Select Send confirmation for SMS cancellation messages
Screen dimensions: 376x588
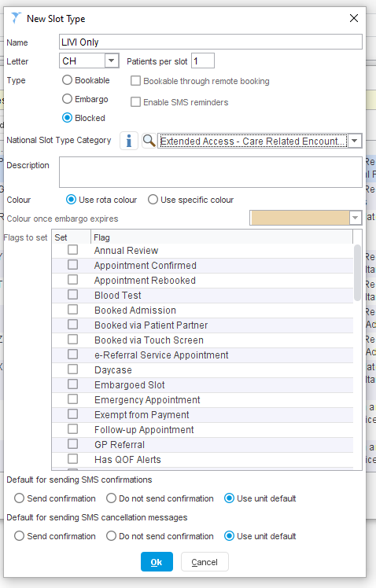[19, 536]
